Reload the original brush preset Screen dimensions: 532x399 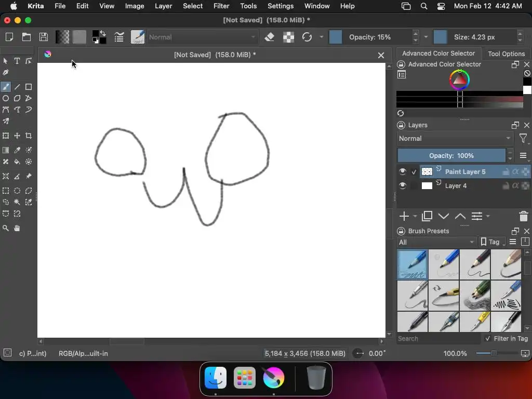(x=307, y=37)
